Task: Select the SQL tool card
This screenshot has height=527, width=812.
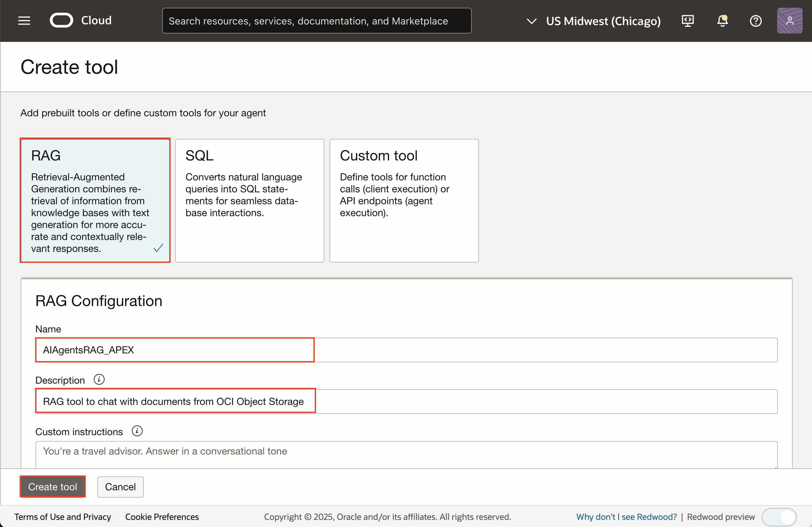Action: [249, 200]
